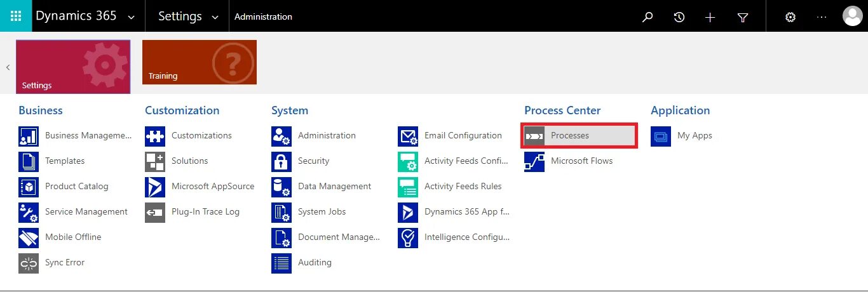
Task: Click the quick create plus icon
Action: [x=710, y=17]
